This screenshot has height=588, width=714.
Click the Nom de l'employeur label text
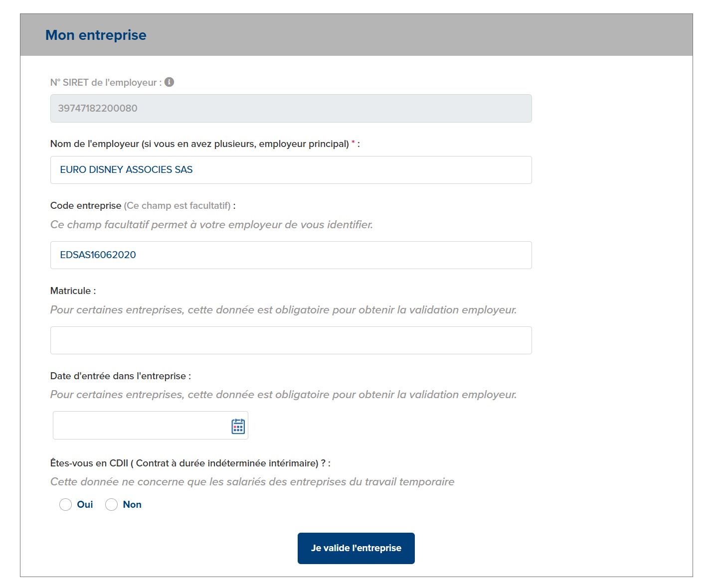[199, 144]
